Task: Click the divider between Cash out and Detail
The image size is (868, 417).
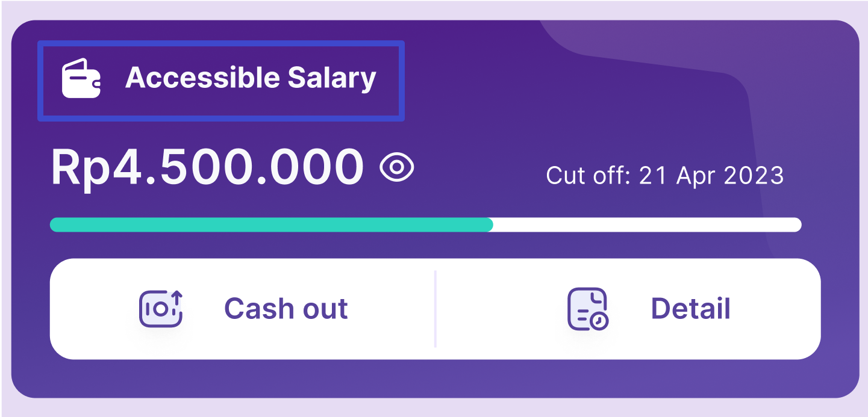Action: 435,309
